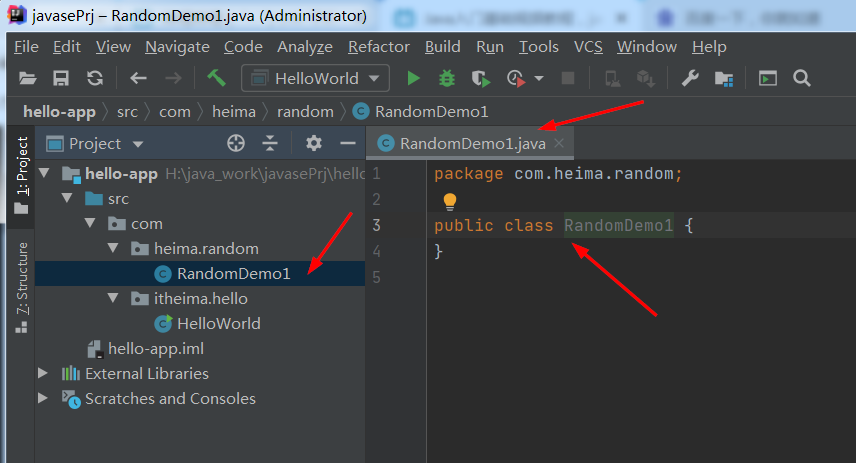The image size is (856, 463).
Task: Open the File menu
Action: click(26, 47)
